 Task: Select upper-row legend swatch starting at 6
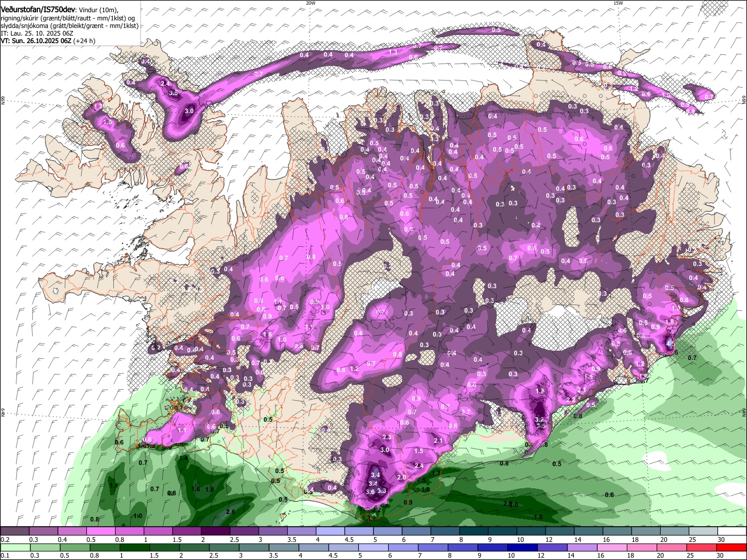pyautogui.click(x=416, y=531)
